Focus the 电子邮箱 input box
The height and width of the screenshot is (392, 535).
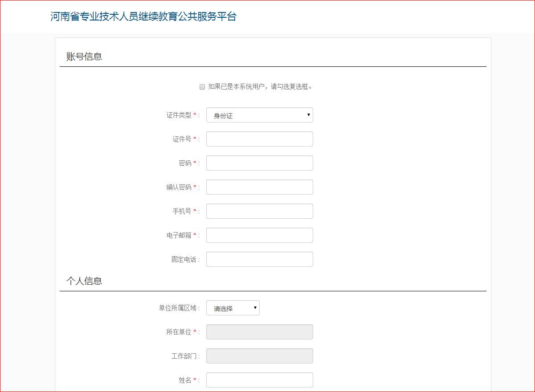point(259,235)
